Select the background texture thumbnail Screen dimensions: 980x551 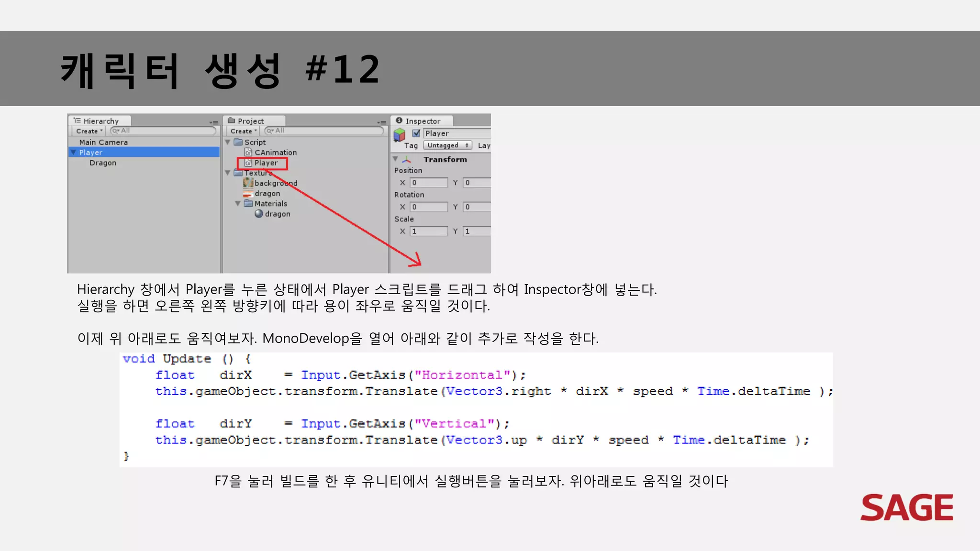click(248, 183)
